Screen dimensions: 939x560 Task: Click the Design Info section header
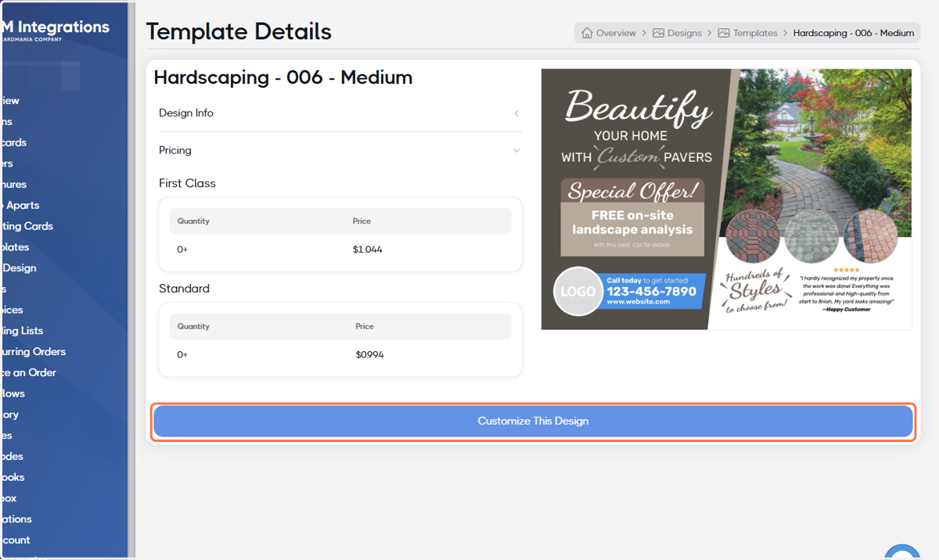[x=340, y=113]
